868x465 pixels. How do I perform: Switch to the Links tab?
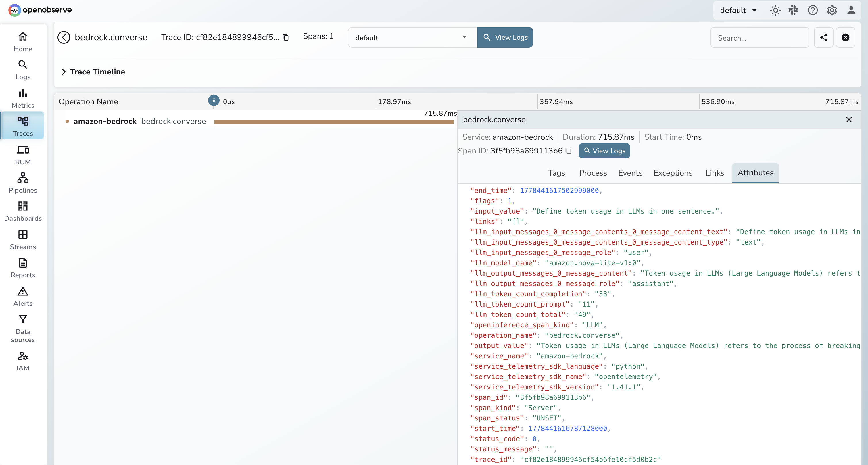715,173
